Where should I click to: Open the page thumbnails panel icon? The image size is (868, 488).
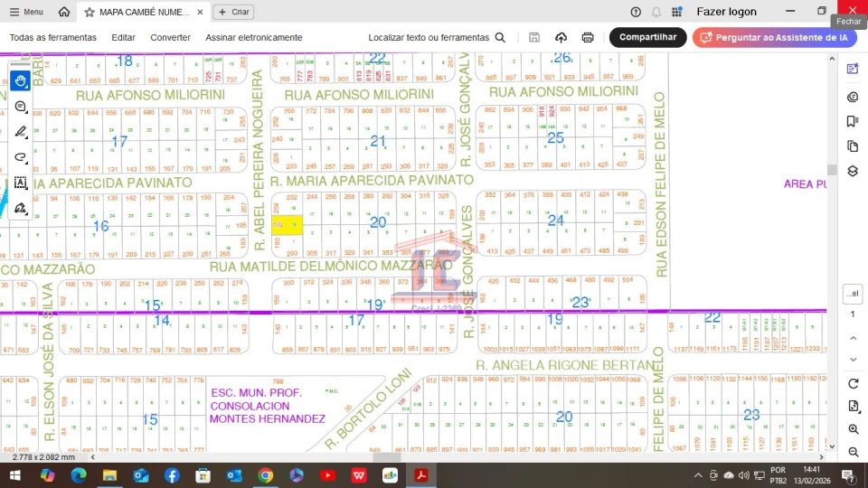[x=853, y=146]
